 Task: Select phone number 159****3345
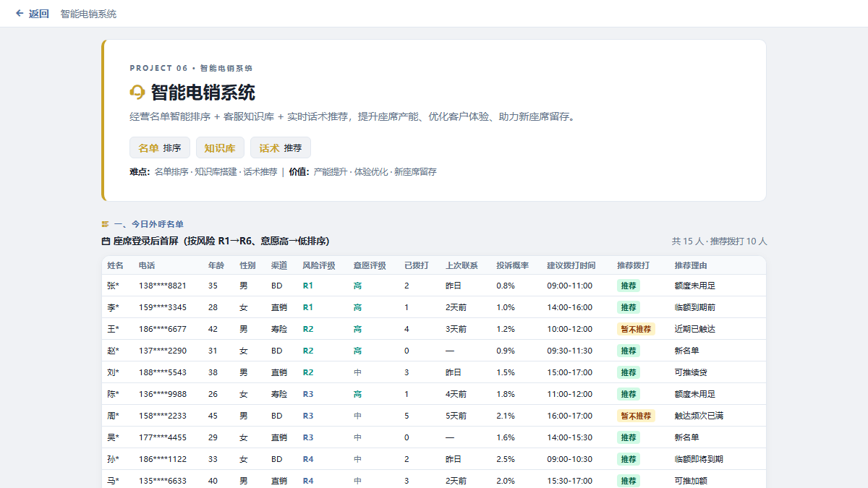[163, 307]
